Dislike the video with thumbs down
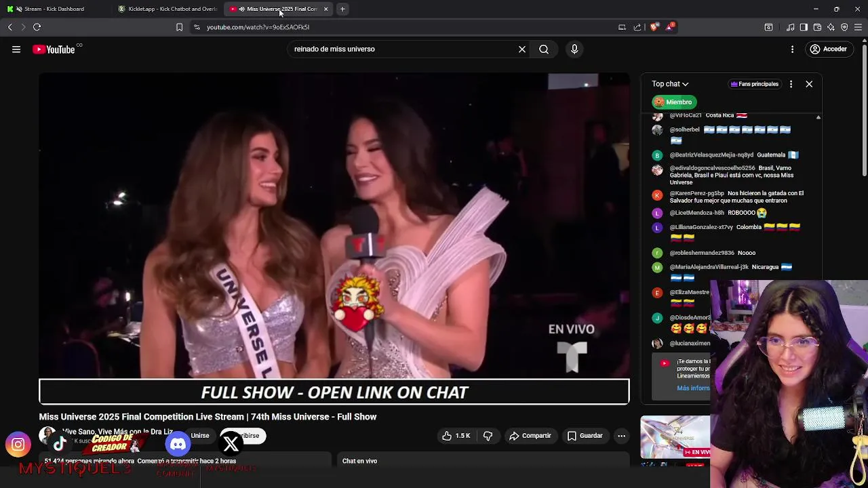 click(x=488, y=436)
